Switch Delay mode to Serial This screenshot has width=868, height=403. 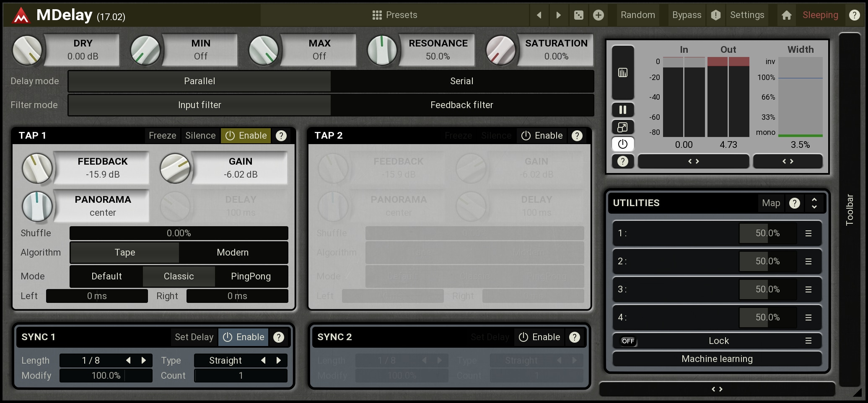tap(462, 81)
